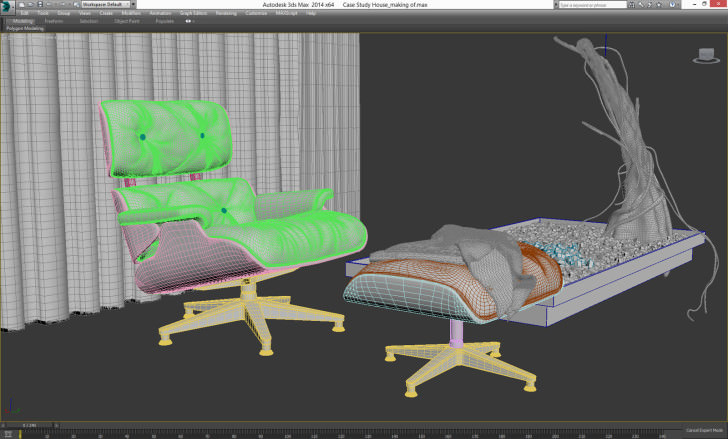Open the Rendering menu

coord(226,13)
